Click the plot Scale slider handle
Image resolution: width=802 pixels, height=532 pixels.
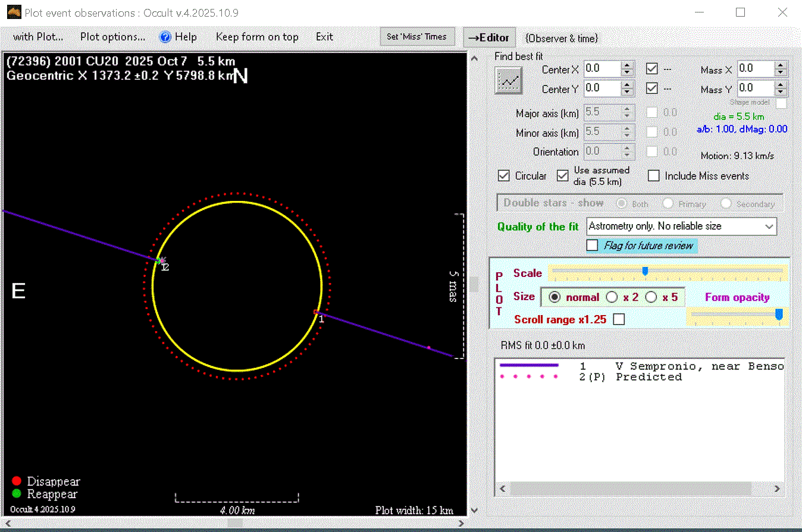(x=645, y=272)
